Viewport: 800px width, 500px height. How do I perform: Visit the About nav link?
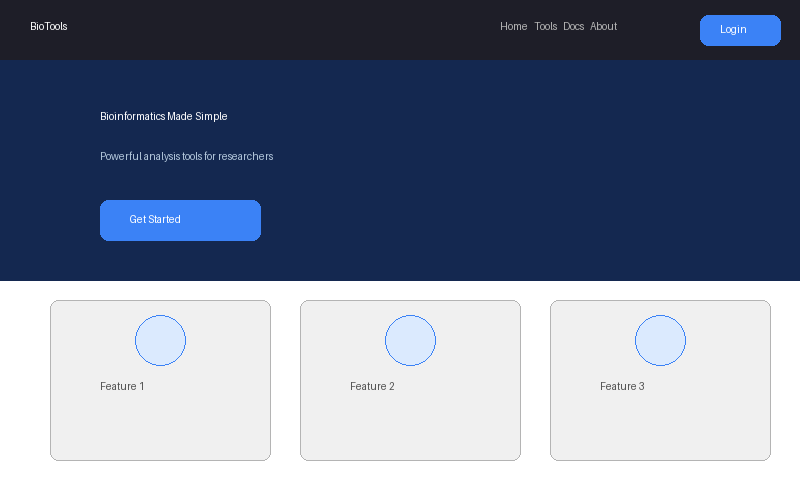603,27
